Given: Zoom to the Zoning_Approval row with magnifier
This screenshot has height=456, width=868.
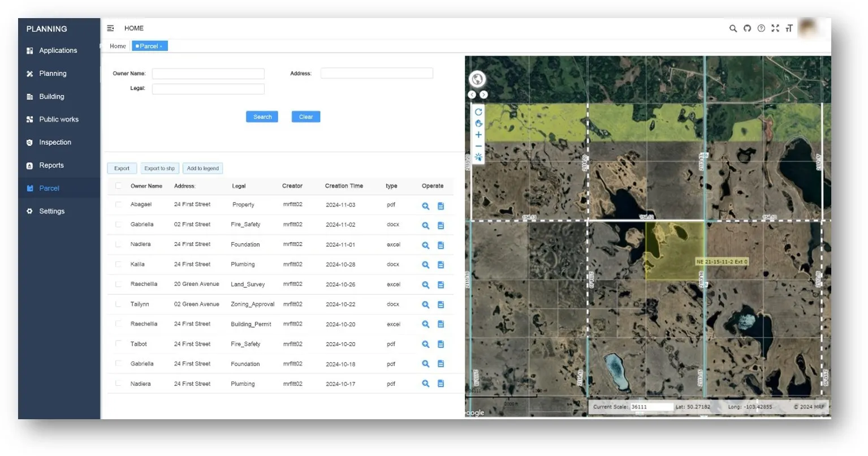Looking at the screenshot, I should pyautogui.click(x=426, y=304).
